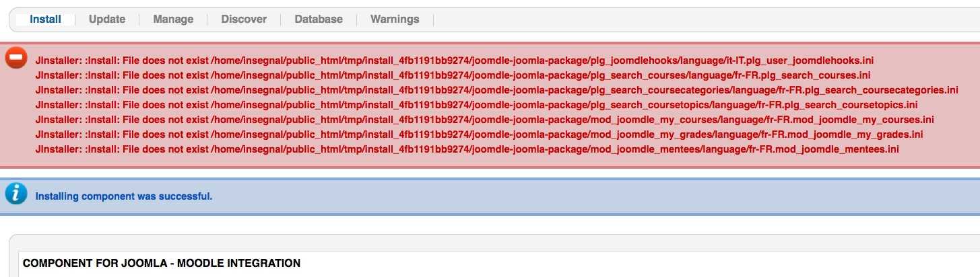Click the 'Component for Joomla - Moodle Integration' heading
This screenshot has width=980, height=277.
162,263
